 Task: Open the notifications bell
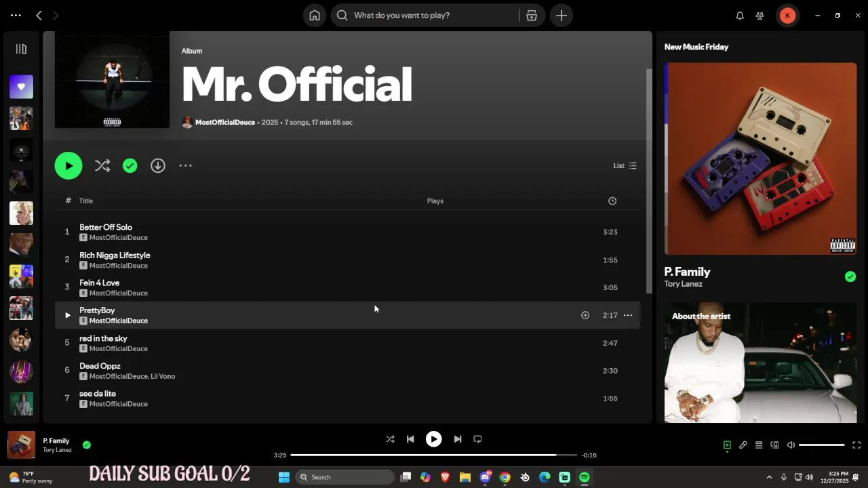(x=740, y=16)
